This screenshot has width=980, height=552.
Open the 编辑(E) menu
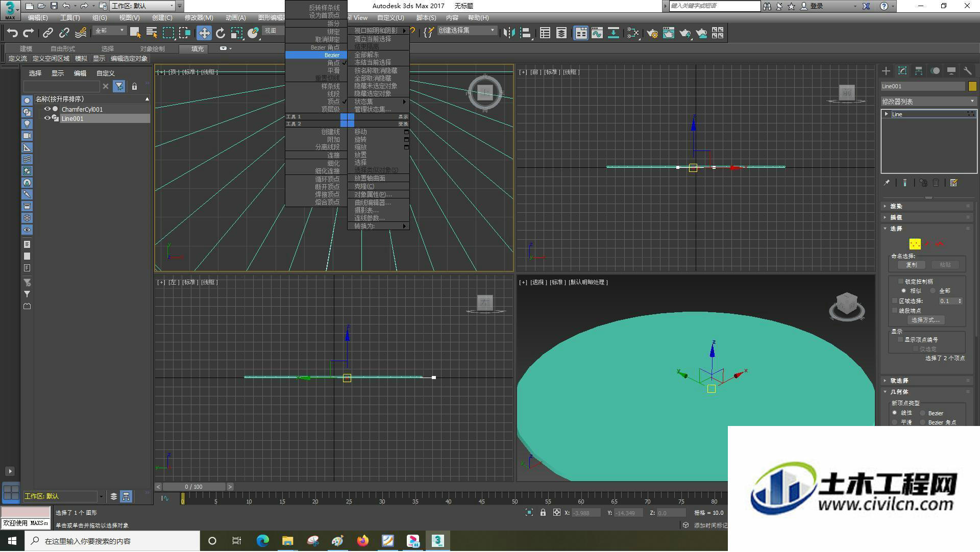(x=38, y=18)
